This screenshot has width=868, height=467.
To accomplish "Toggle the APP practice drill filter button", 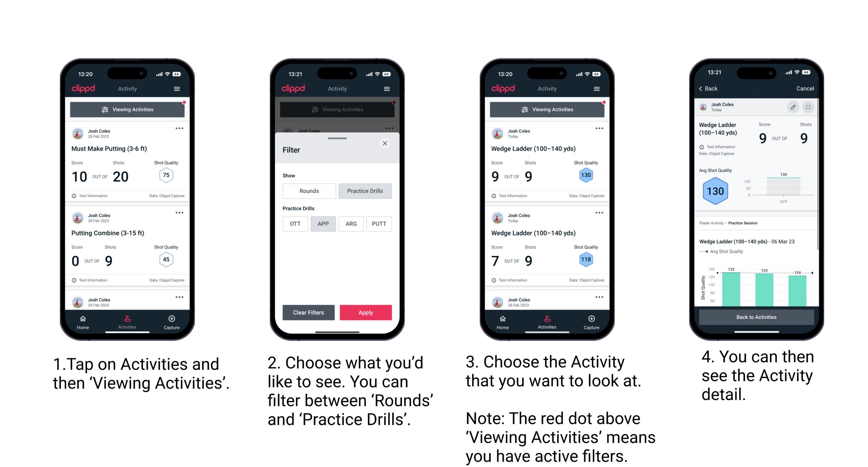I will pos(322,223).
